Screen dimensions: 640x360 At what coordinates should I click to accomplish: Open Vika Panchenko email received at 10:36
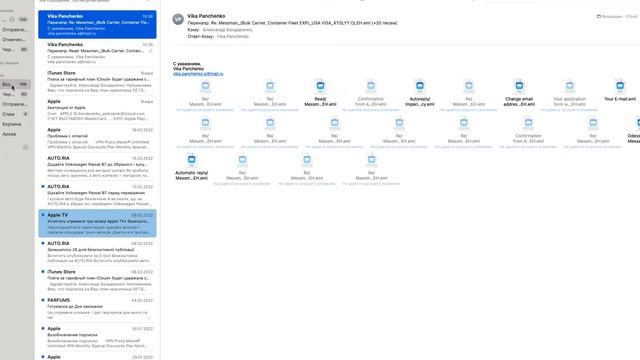(x=97, y=24)
